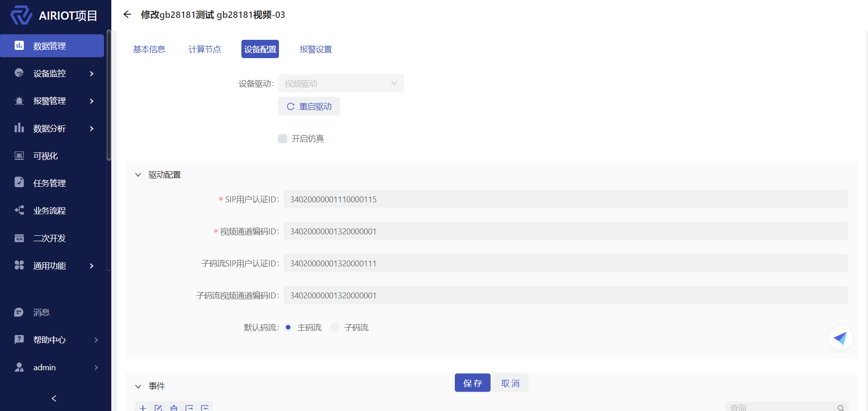Click the edit event pencil icon
868x411 pixels.
point(158,408)
